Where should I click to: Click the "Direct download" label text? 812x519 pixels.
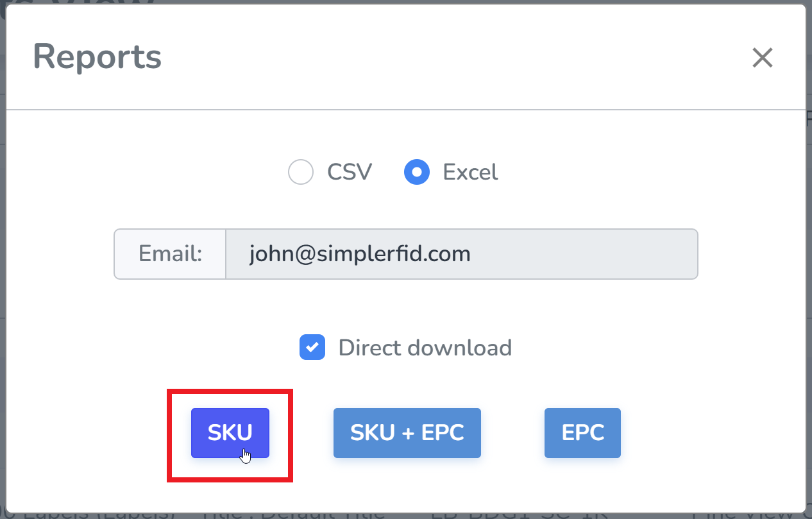click(x=425, y=348)
